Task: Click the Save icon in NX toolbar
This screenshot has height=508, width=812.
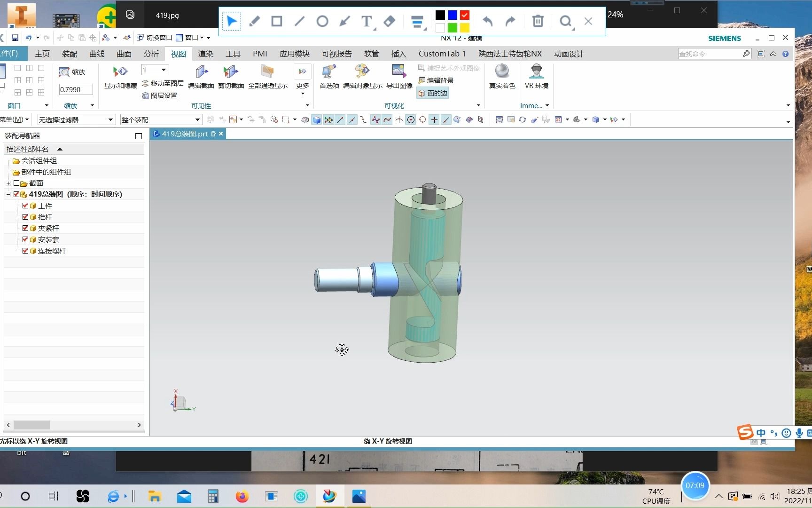Action: [x=15, y=38]
